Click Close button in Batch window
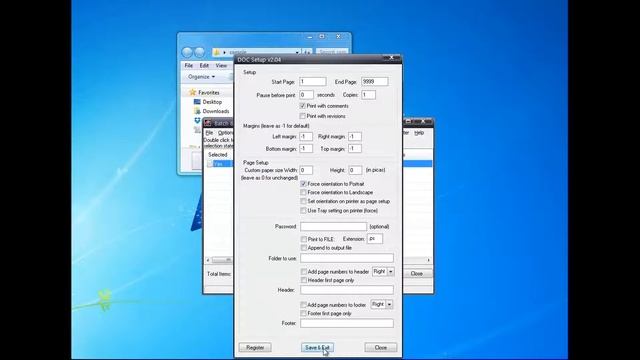Image resolution: width=640 pixels, height=360 pixels. point(416,273)
